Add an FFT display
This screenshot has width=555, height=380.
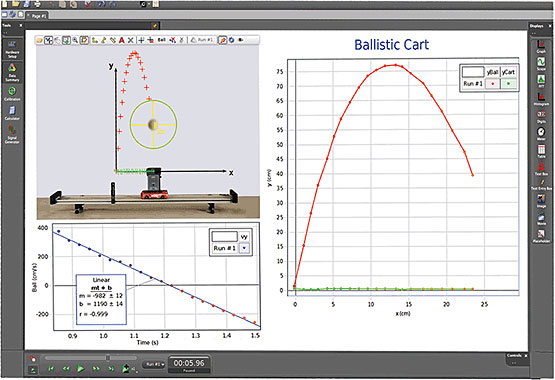click(x=541, y=81)
